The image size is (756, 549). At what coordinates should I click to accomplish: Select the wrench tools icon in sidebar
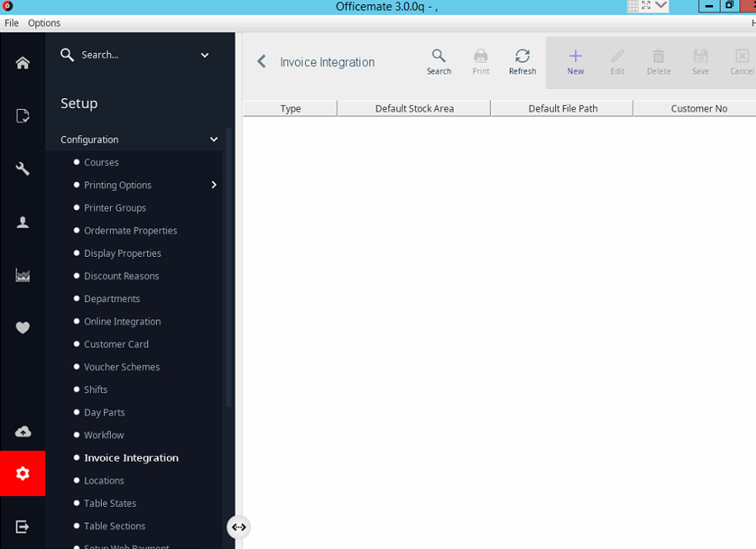click(22, 168)
